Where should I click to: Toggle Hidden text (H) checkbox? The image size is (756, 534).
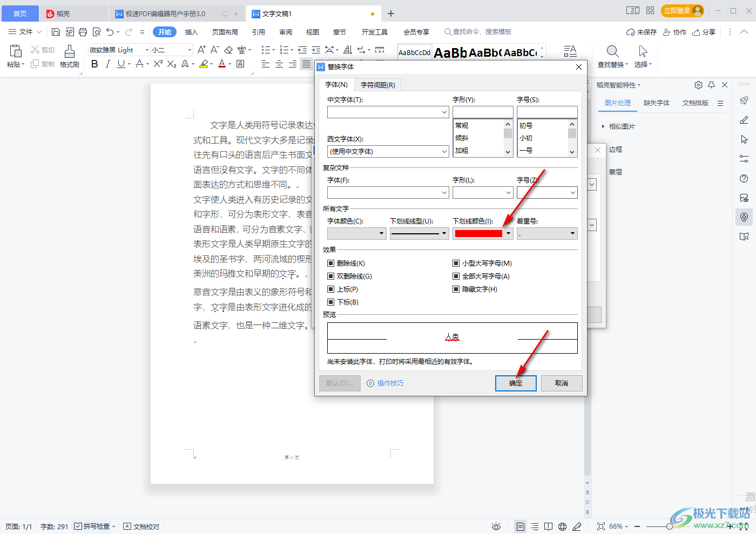click(x=456, y=289)
